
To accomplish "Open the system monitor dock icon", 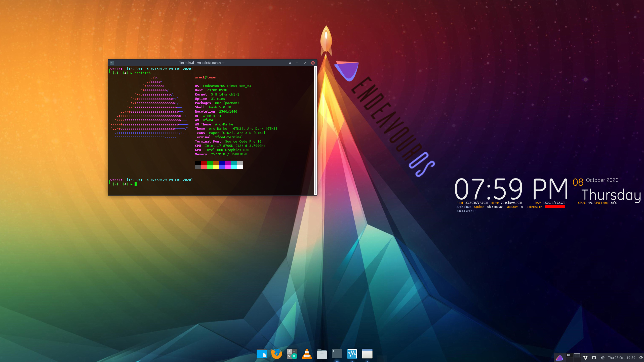I will click(x=352, y=354).
